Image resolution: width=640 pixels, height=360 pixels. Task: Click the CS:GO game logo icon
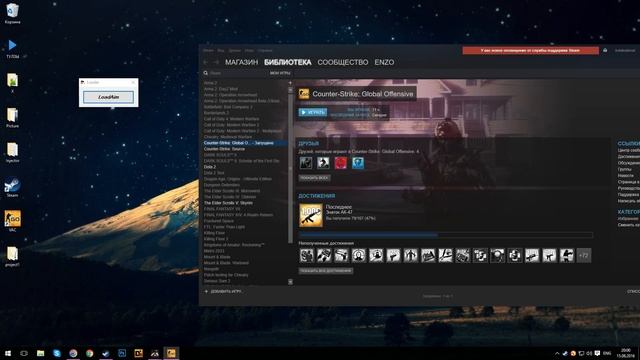304,94
